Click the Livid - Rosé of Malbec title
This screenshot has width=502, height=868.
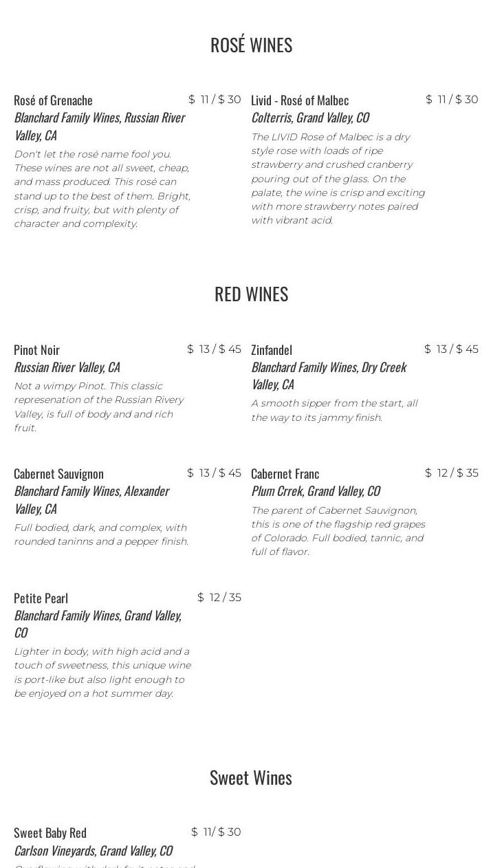pyautogui.click(x=300, y=100)
